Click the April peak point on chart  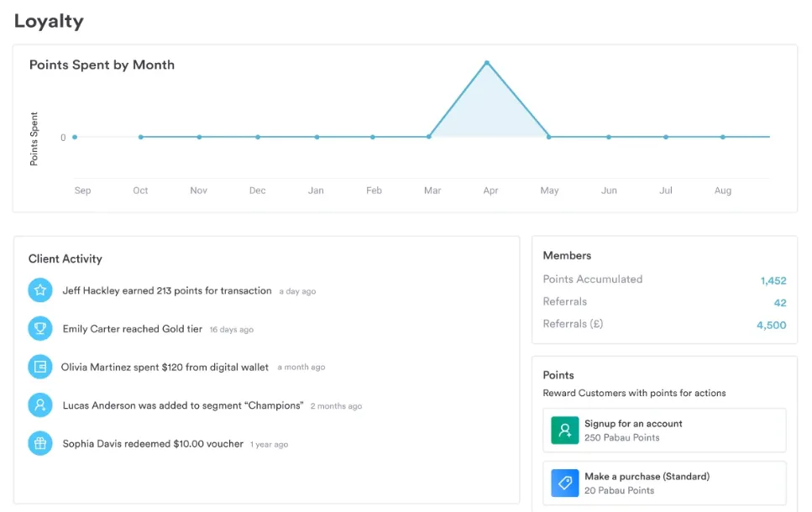(487, 63)
